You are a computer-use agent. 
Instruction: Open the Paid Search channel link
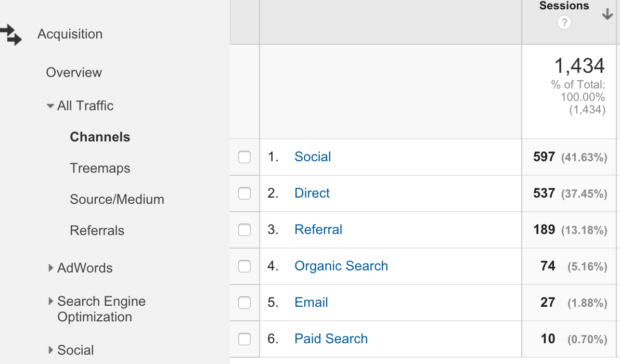click(331, 339)
